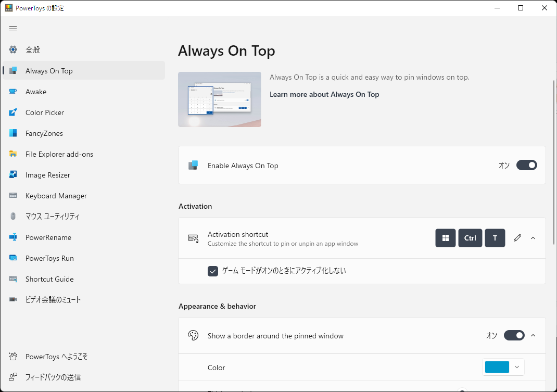Viewport: 557px width, 392px height.
Task: Click フィードバックの送信 link in sidebar
Action: click(84, 377)
